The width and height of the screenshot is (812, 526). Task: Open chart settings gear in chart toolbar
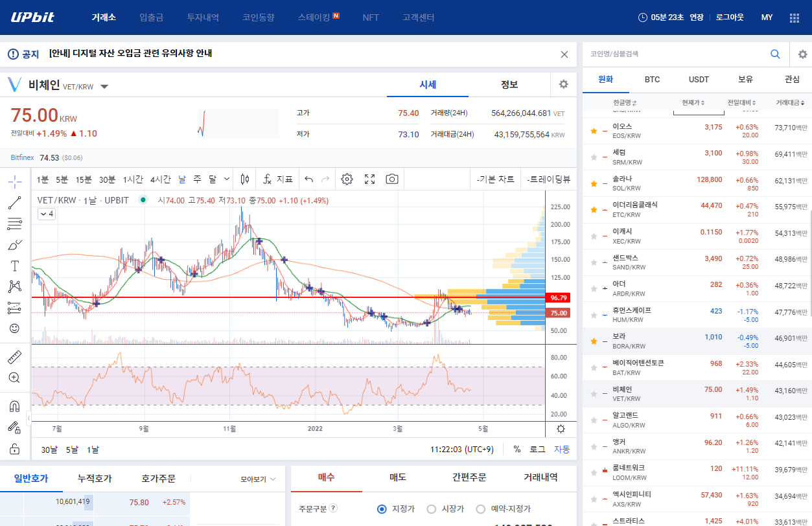(x=347, y=179)
